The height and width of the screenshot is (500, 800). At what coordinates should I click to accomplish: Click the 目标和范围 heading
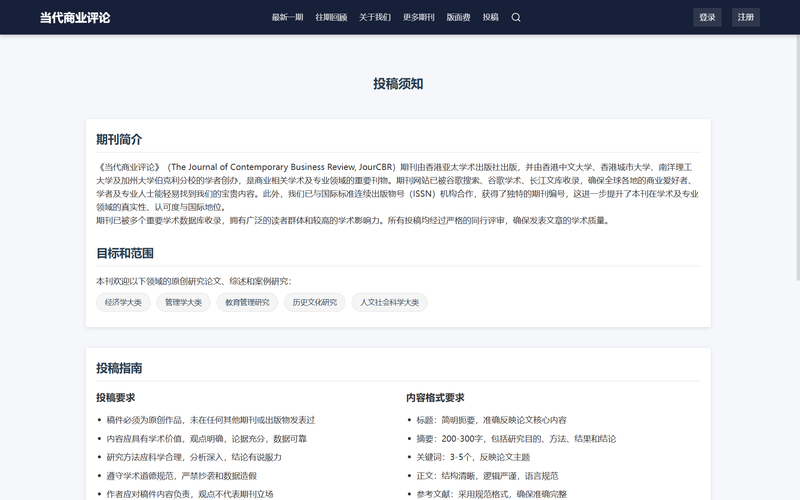pyautogui.click(x=125, y=253)
